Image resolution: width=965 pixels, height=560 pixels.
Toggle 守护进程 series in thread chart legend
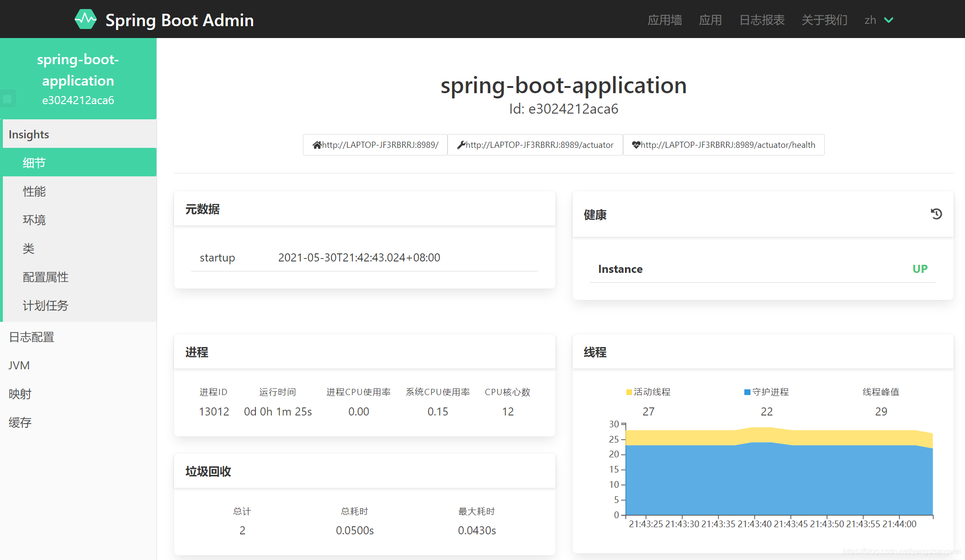tap(766, 392)
